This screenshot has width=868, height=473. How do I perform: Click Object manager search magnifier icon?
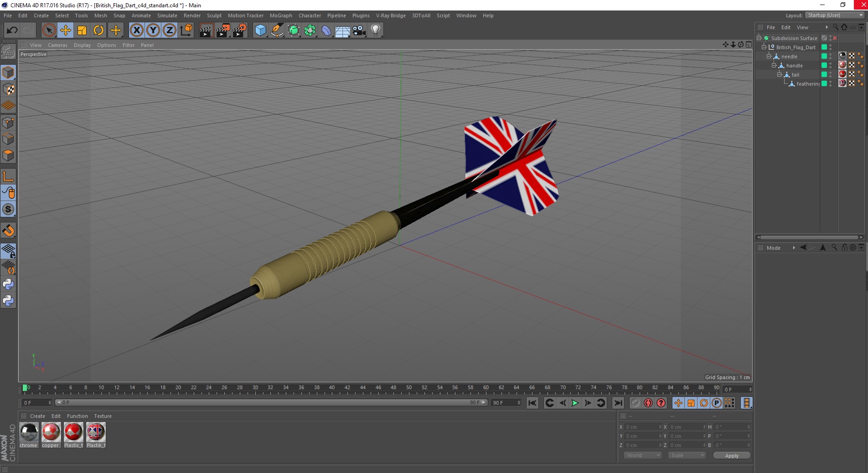coord(836,27)
